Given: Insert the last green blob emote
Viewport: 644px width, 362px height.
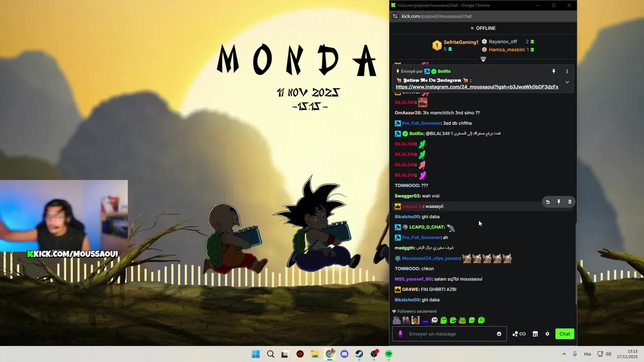Looking at the screenshot, I should pyautogui.click(x=481, y=320).
